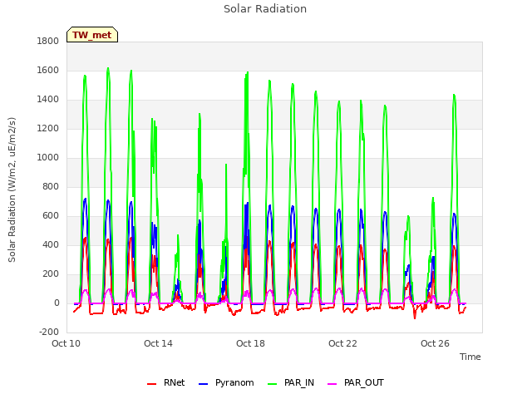Viewport: 532px width, 399px height.
Task: Click the 800 y-axis tick label
Action: point(51,187)
